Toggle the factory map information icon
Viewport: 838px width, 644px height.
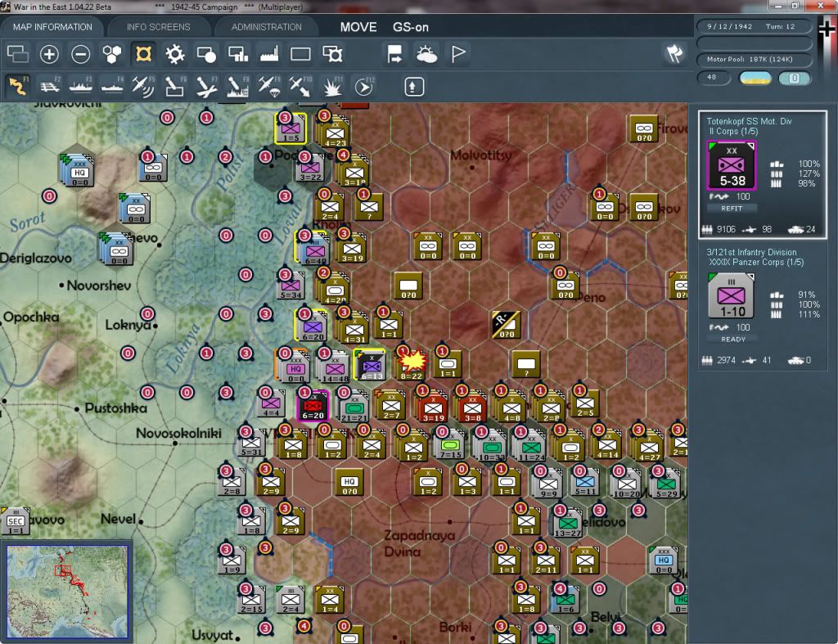pyautogui.click(x=269, y=54)
